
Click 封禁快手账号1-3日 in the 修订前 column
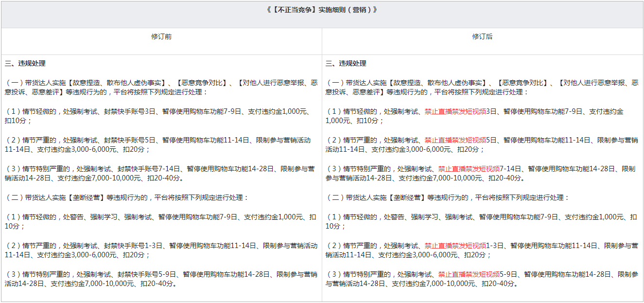pos(133,246)
